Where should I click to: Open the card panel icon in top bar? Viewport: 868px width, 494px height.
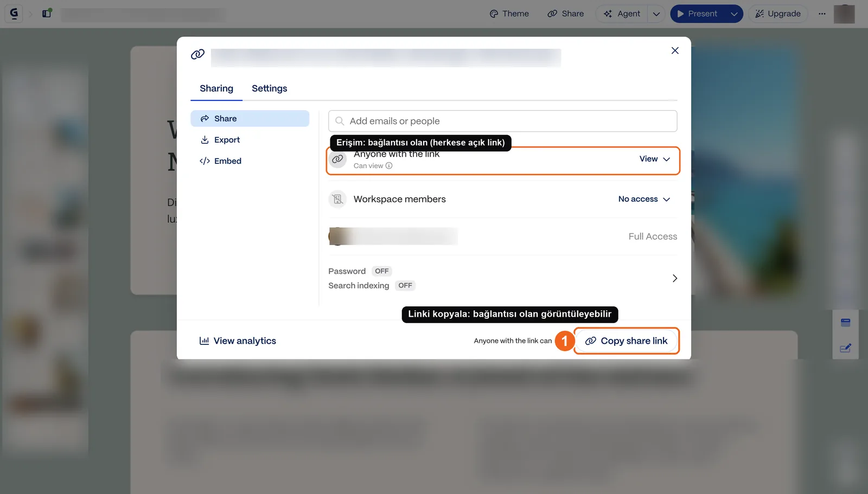pyautogui.click(x=47, y=14)
